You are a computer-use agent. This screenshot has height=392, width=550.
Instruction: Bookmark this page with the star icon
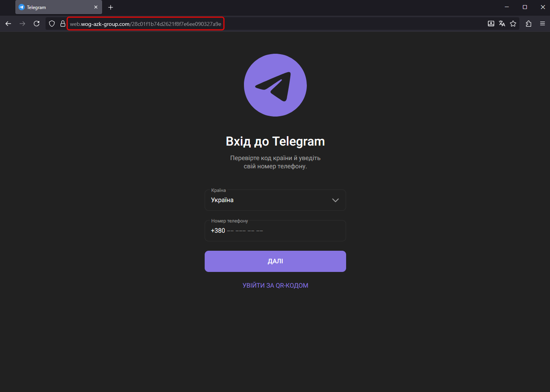(x=513, y=24)
